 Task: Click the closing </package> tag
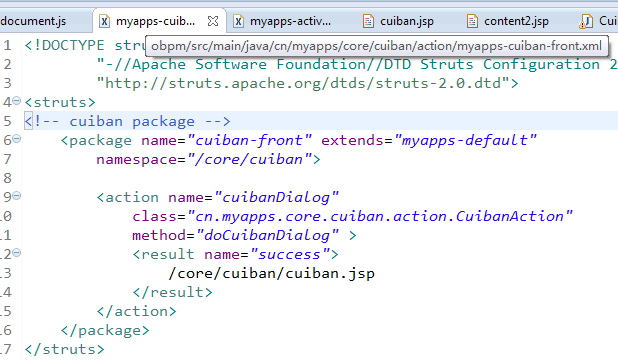pyautogui.click(x=105, y=330)
